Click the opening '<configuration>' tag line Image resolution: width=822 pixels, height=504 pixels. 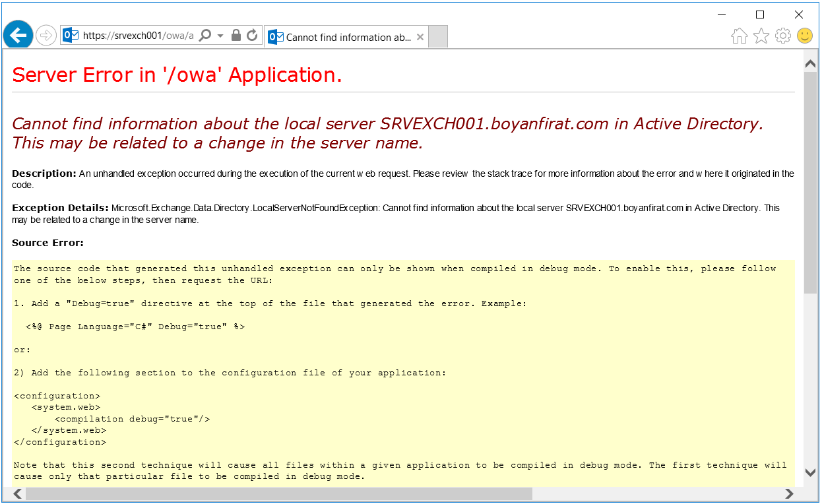(57, 396)
